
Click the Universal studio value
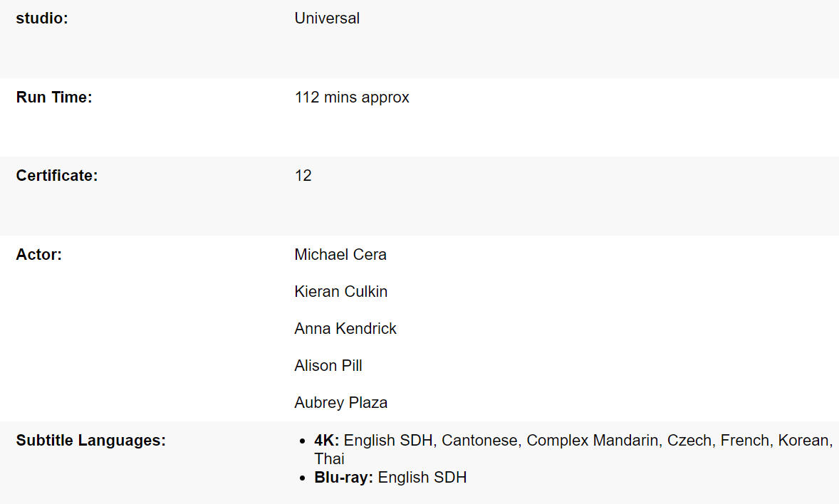[327, 19]
